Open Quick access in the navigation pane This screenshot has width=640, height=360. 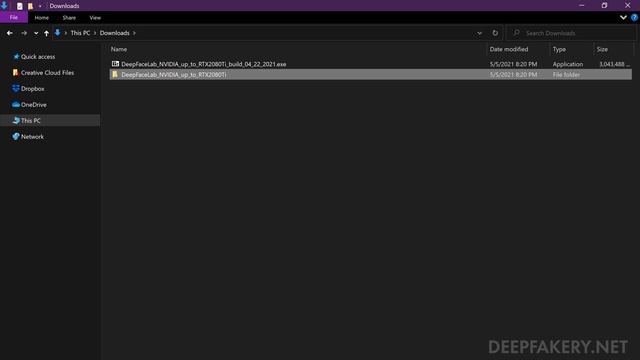pos(38,57)
